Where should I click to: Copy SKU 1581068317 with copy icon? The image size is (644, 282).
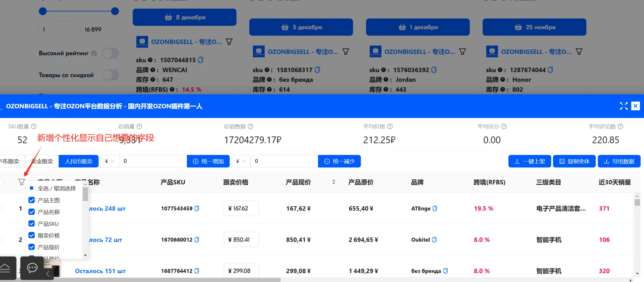pyautogui.click(x=317, y=70)
